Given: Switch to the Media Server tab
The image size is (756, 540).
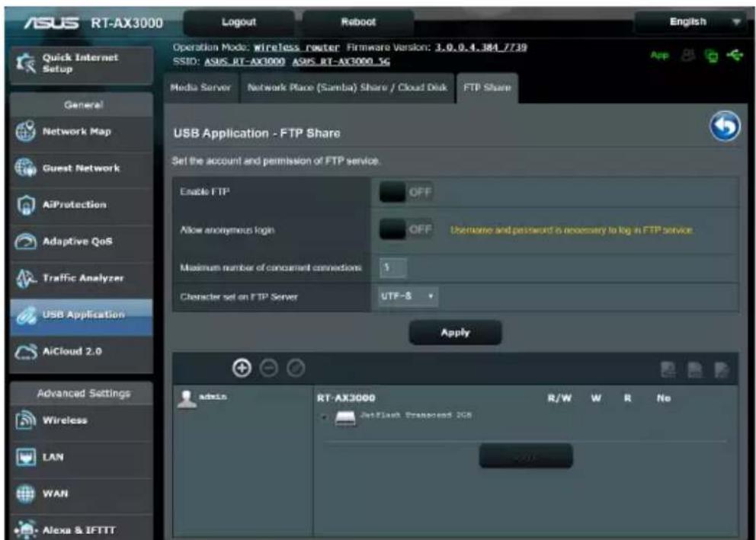Looking at the screenshot, I should point(200,88).
